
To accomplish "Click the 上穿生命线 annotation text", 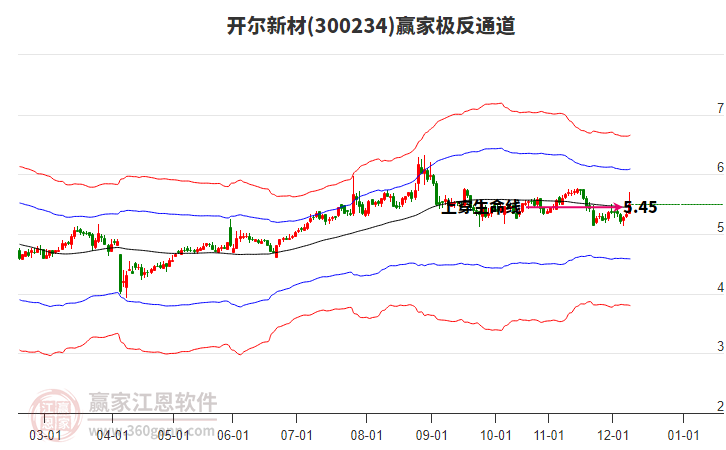I will tap(482, 207).
